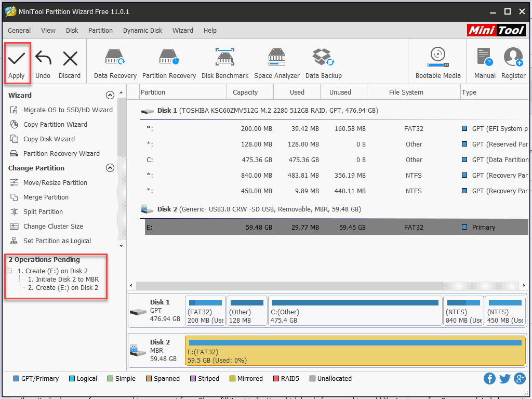Click Move/Resize Partition option
This screenshot has height=399, width=532.
55,183
